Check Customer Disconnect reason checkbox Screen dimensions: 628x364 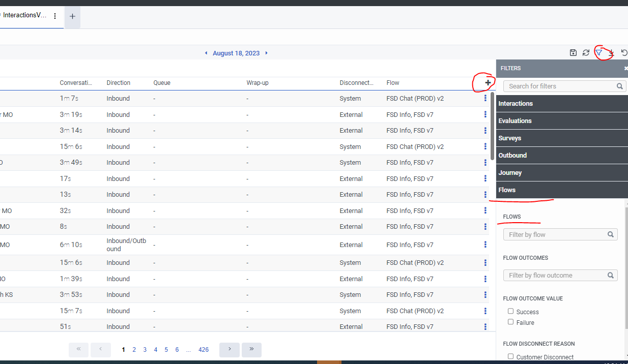coord(510,356)
